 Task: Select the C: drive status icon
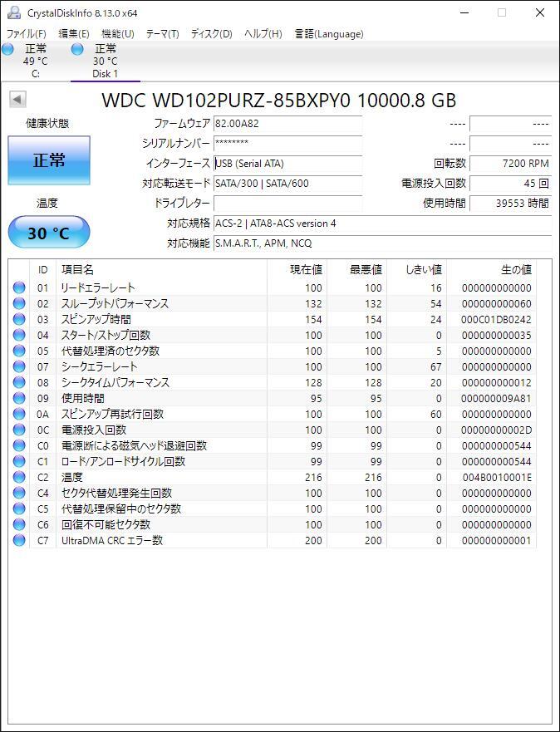click(x=8, y=49)
